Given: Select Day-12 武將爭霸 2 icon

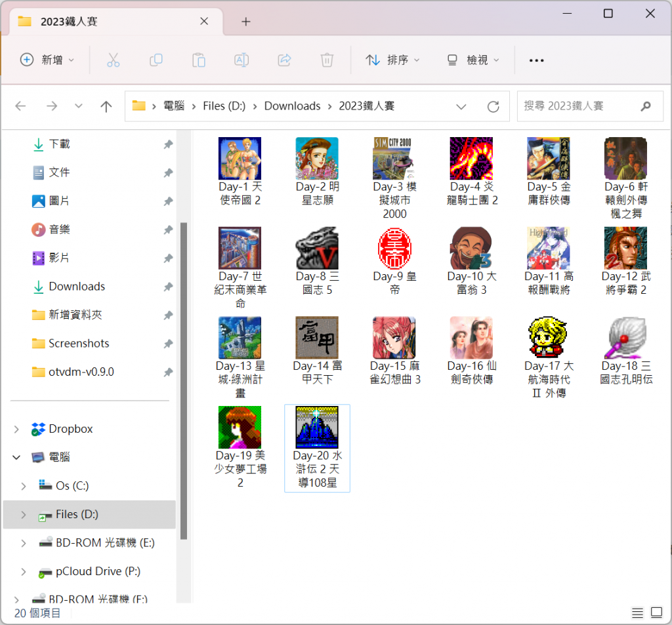Looking at the screenshot, I should 625,248.
